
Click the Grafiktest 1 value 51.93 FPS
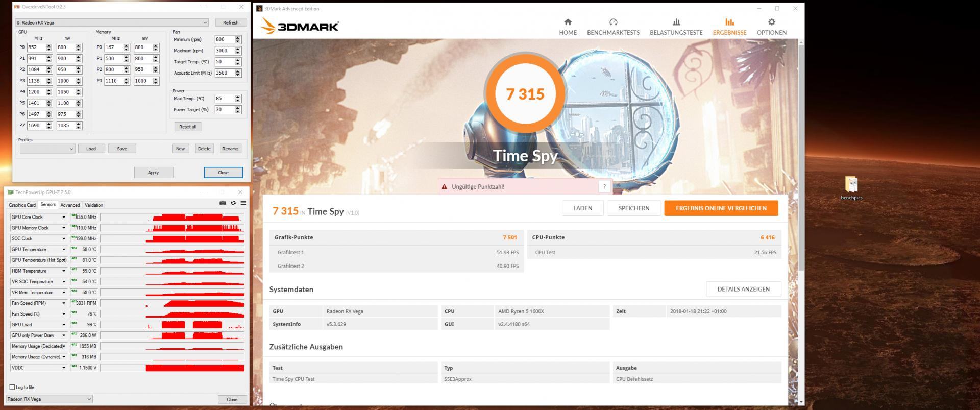tap(507, 252)
